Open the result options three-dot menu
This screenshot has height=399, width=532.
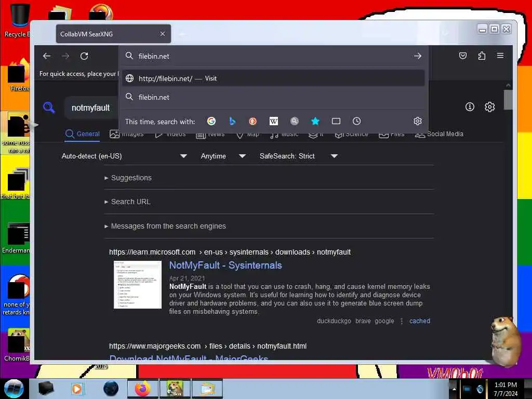pos(402,321)
